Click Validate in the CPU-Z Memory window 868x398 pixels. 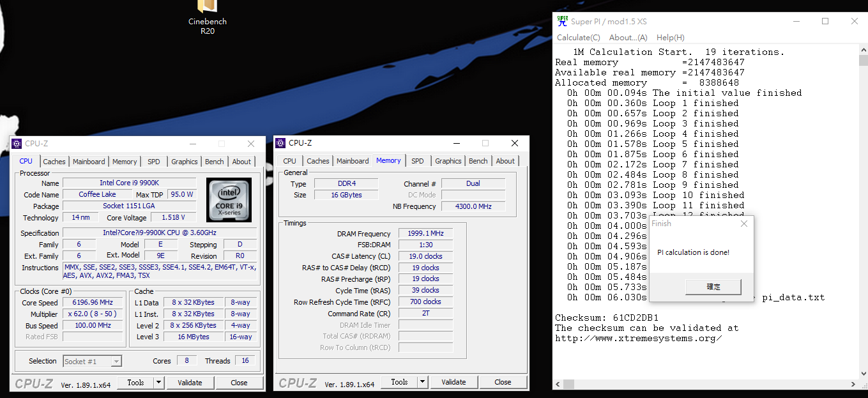tap(453, 382)
